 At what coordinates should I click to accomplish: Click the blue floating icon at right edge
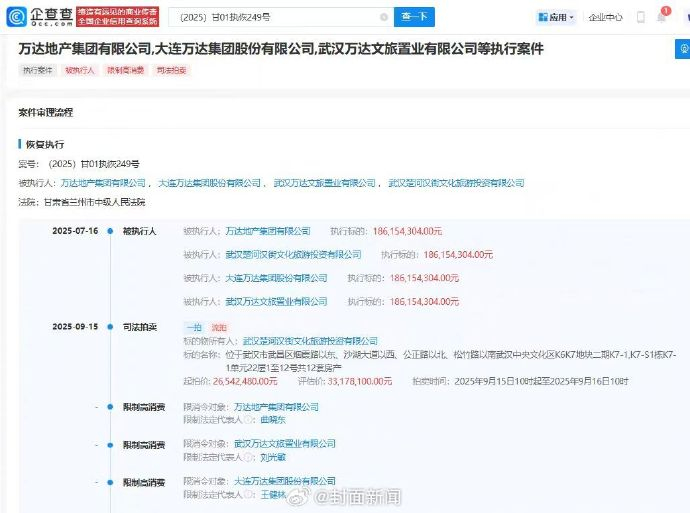tap(683, 49)
